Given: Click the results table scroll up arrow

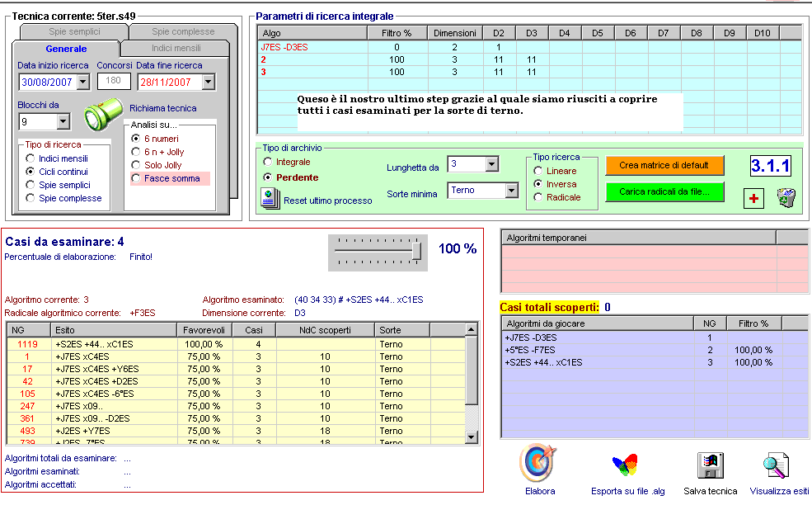Looking at the screenshot, I should coord(471,329).
